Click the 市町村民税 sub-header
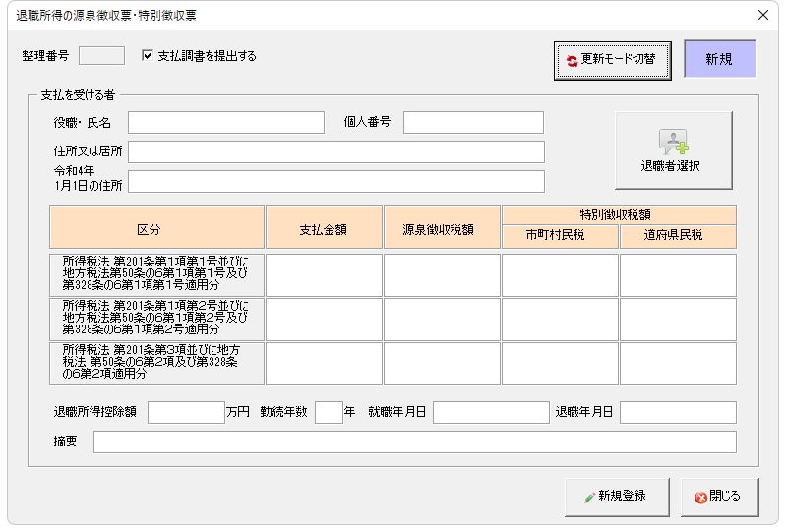 (560, 236)
